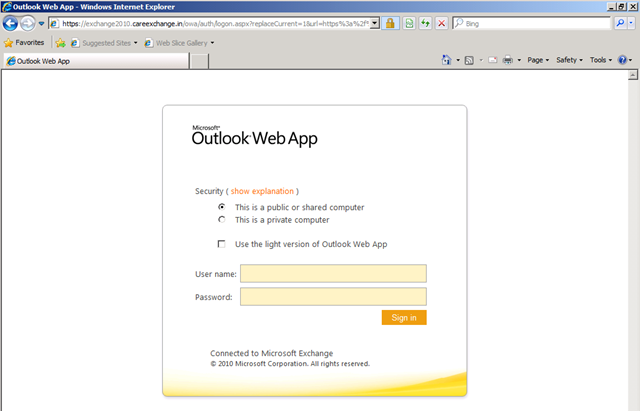Image resolution: width=640 pixels, height=411 pixels.
Task: Click the show explanation link
Action: pos(262,191)
